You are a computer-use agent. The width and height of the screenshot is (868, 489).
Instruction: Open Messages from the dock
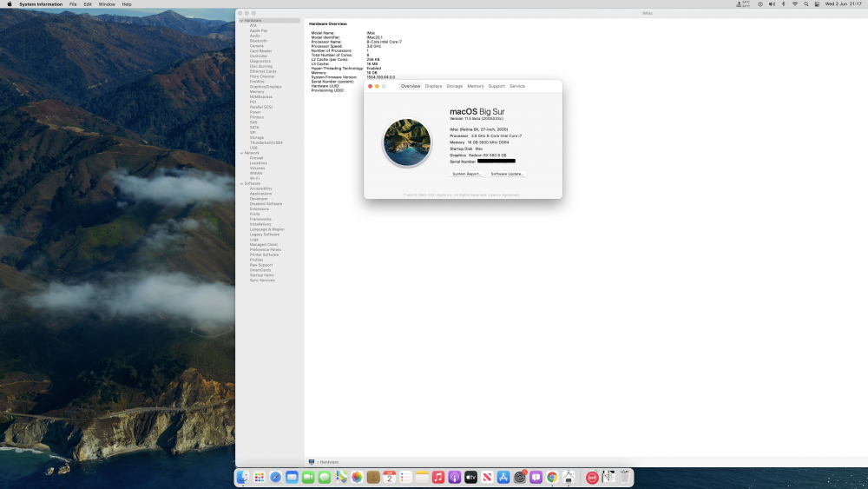click(x=325, y=477)
